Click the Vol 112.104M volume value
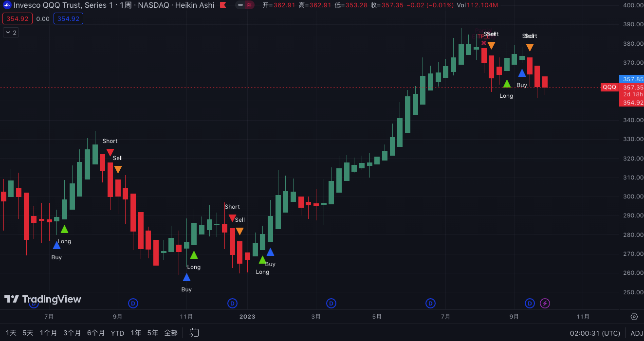Image resolution: width=644 pixels, height=341 pixels. pos(477,5)
